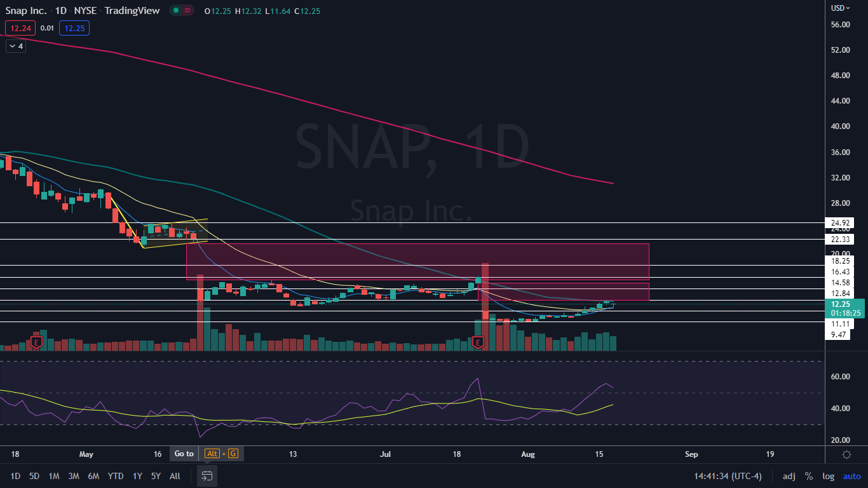Click the Snap Inc. symbol title
This screenshot has height=488, width=868.
25,11
